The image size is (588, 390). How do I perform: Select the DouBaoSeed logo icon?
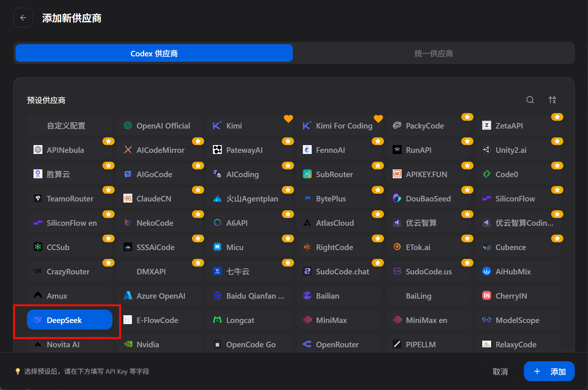(x=397, y=198)
